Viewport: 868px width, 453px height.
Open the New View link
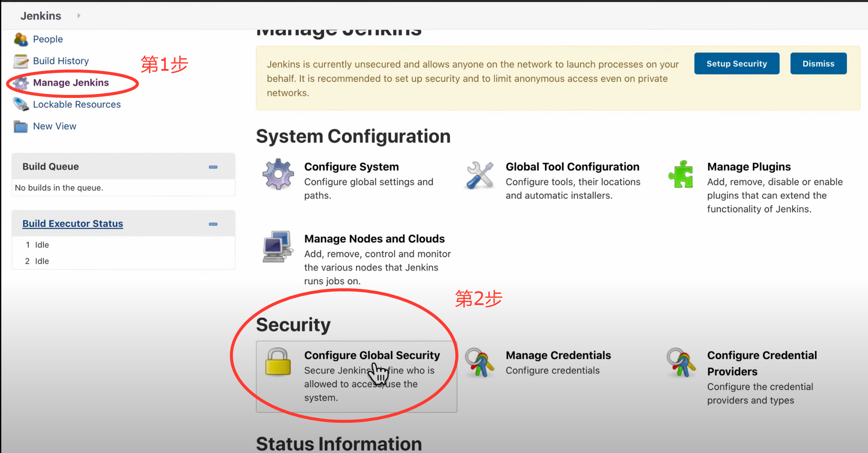[54, 126]
